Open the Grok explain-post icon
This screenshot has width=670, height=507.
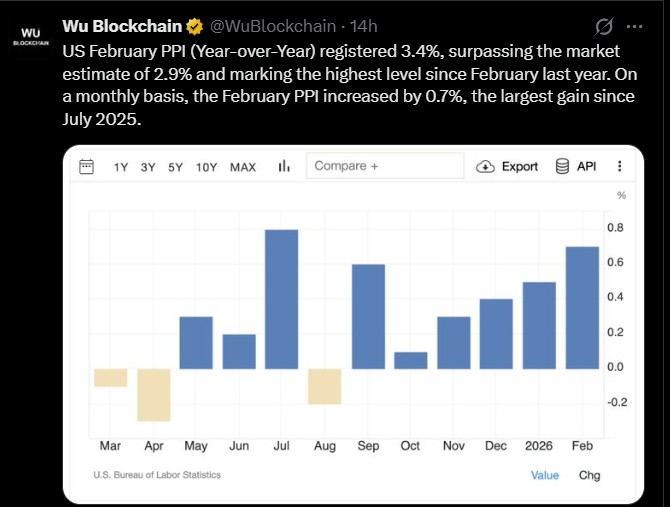tap(605, 26)
